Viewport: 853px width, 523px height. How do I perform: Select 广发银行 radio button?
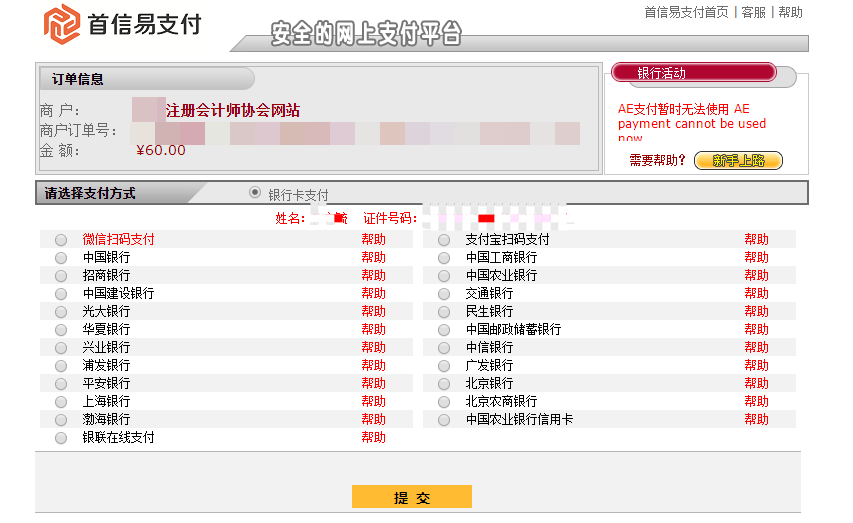[x=444, y=366]
